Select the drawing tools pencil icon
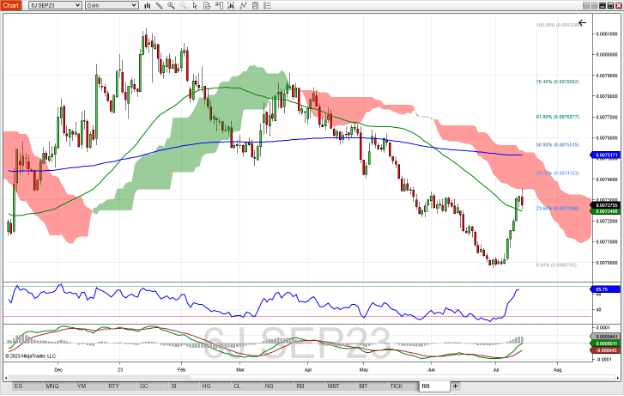The width and height of the screenshot is (624, 396). click(159, 6)
